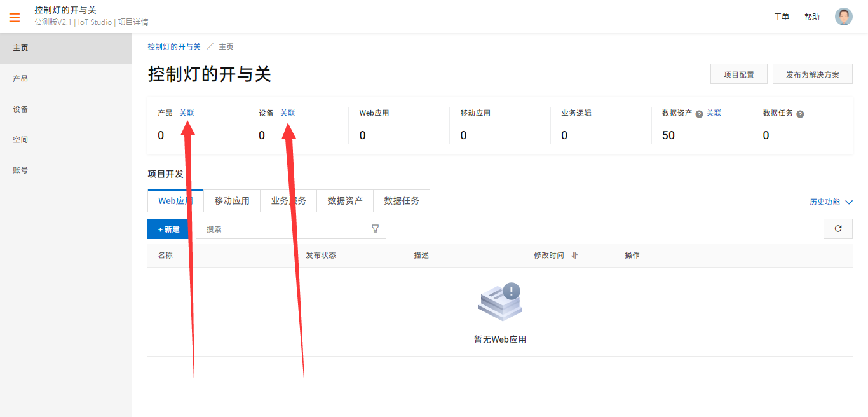Open the search filter funnel icon
868x417 pixels.
click(376, 229)
